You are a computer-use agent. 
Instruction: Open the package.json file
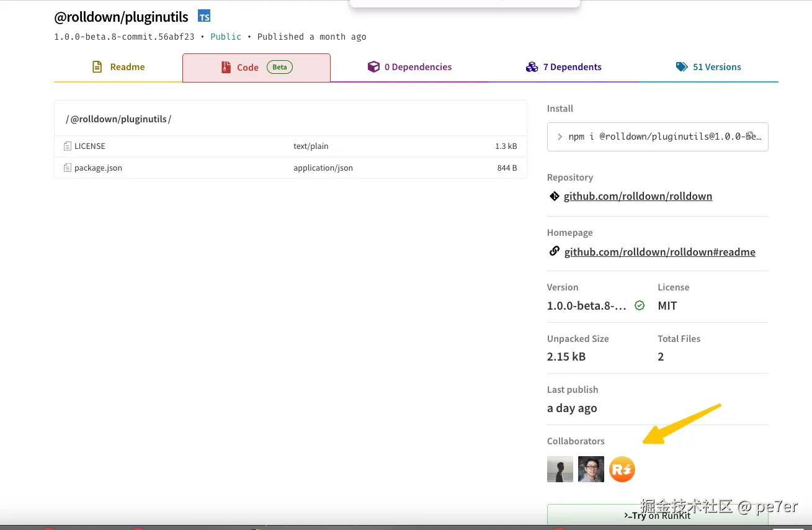tap(98, 168)
